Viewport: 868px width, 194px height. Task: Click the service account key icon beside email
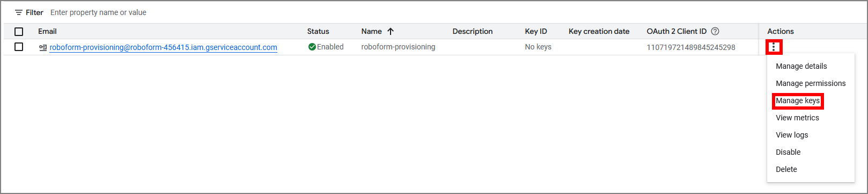43,47
